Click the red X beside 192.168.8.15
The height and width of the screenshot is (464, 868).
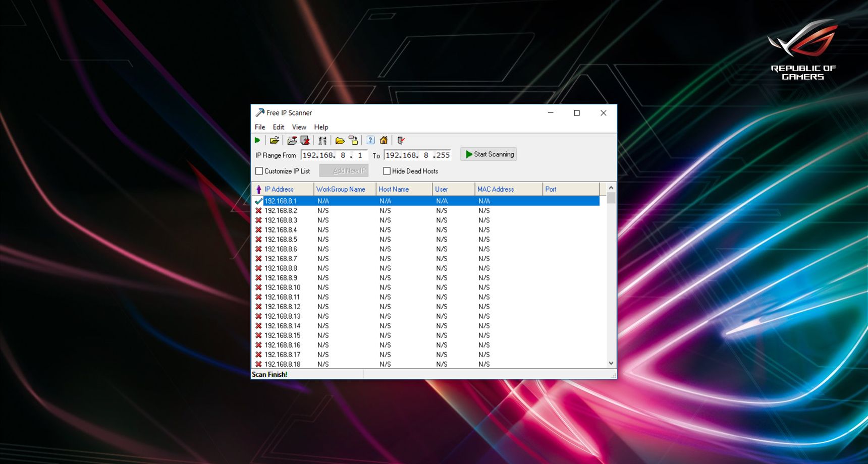pos(258,335)
